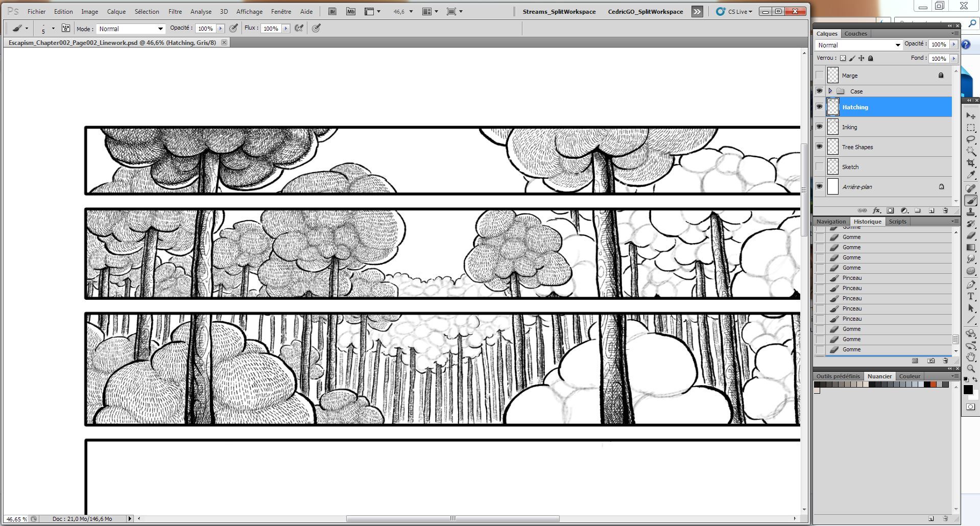Select the Crop tool in the toolbox
This screenshot has height=526, width=980.
tap(971, 162)
